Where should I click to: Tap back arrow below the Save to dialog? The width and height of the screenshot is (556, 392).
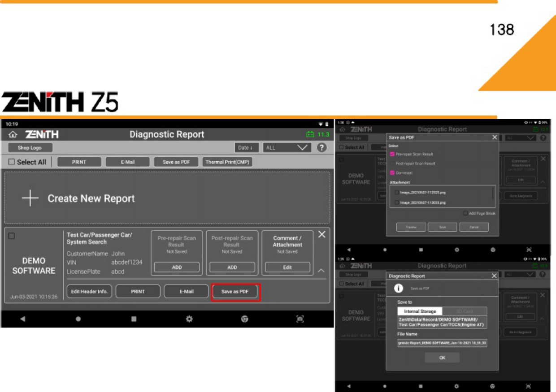tap(348, 386)
